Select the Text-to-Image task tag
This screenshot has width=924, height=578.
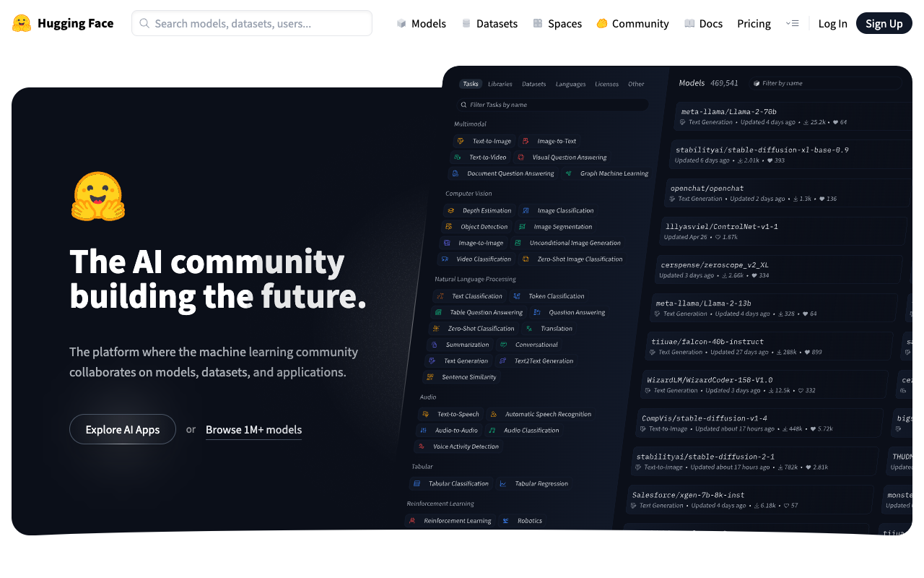click(484, 141)
